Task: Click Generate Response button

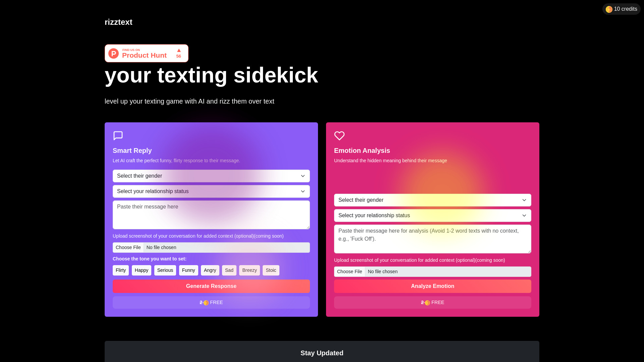Action: pyautogui.click(x=211, y=286)
